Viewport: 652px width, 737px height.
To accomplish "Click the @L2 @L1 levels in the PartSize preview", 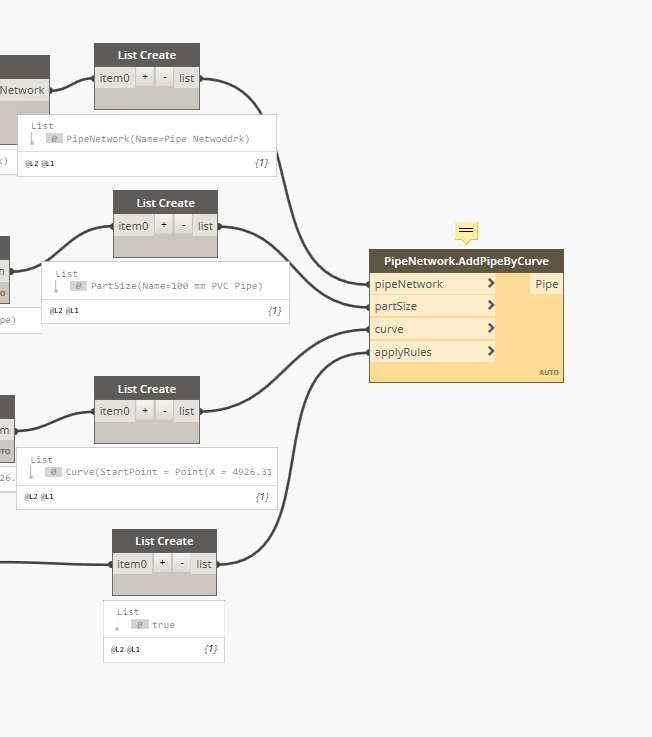I will [x=64, y=311].
